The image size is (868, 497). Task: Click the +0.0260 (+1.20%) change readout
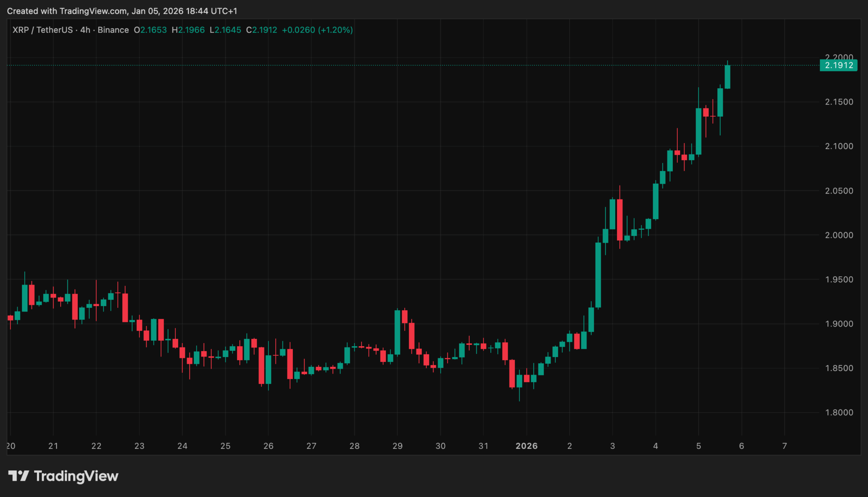click(317, 30)
